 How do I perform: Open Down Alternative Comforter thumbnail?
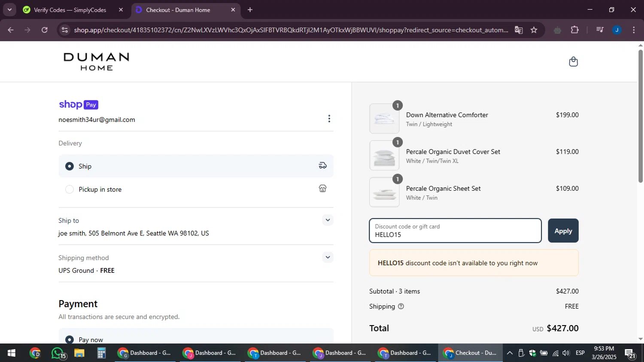(384, 119)
